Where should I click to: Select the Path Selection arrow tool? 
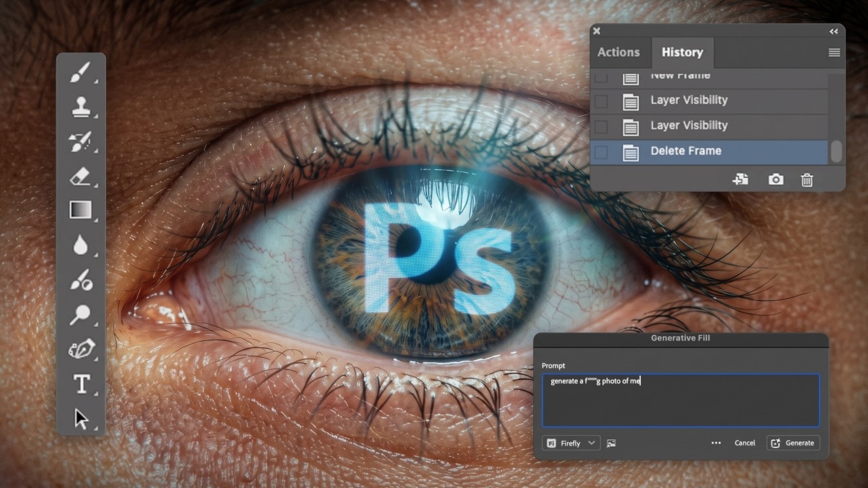point(81,419)
